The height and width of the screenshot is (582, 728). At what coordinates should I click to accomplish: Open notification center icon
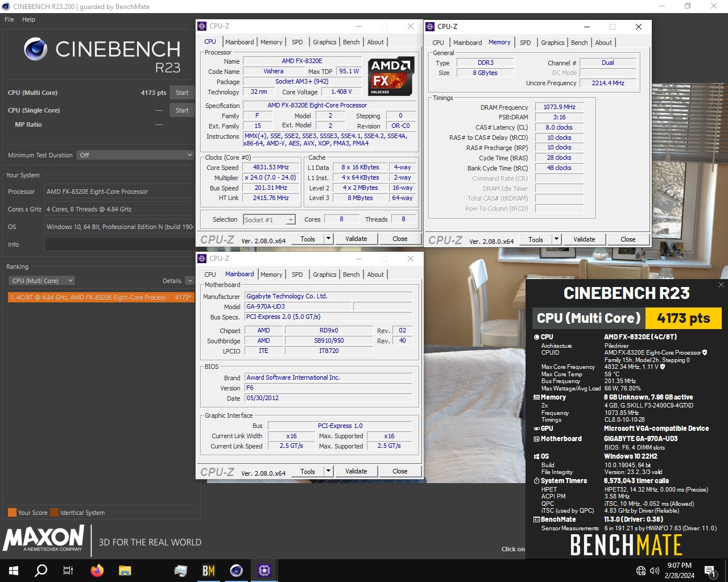coord(710,571)
